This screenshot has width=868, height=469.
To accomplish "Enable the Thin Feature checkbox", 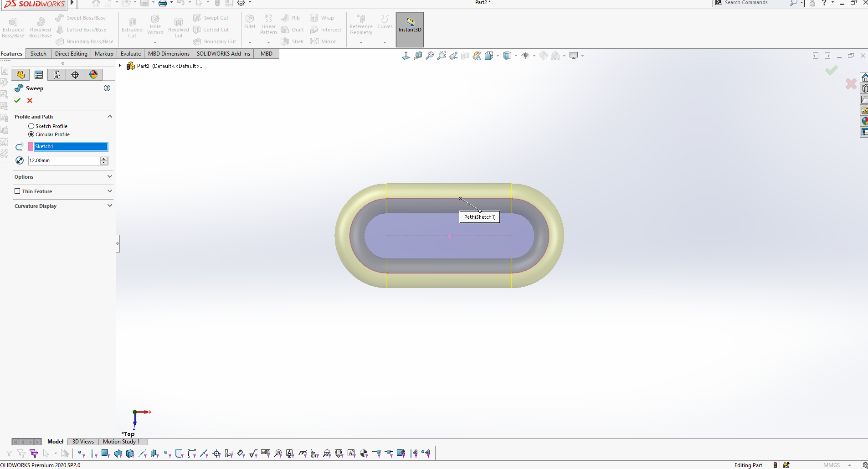I will click(x=17, y=191).
